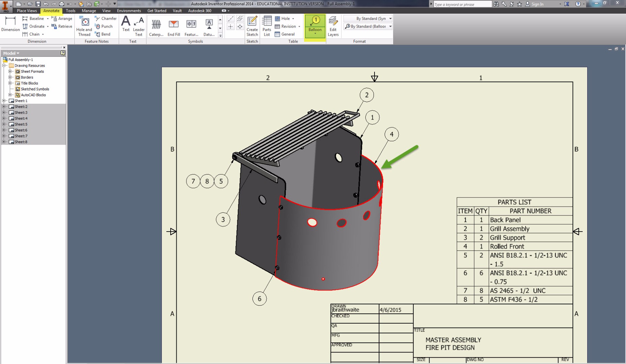Switch to the Annotate tab
This screenshot has width=626, height=364.
tap(51, 11)
